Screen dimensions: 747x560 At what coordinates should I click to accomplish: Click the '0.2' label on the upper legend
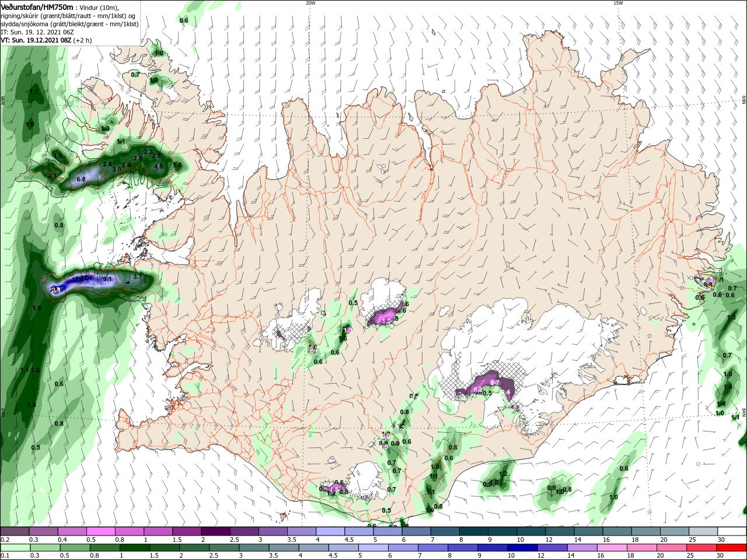[5, 540]
